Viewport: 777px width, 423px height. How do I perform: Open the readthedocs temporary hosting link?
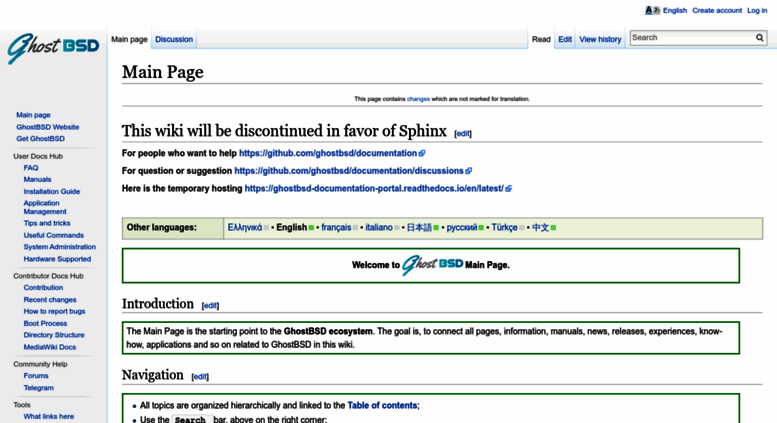(x=374, y=189)
